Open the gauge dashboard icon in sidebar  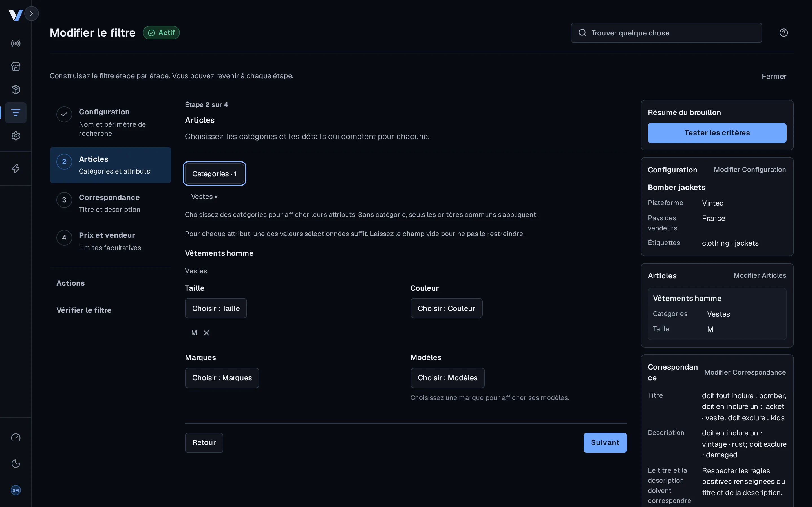[16, 437]
